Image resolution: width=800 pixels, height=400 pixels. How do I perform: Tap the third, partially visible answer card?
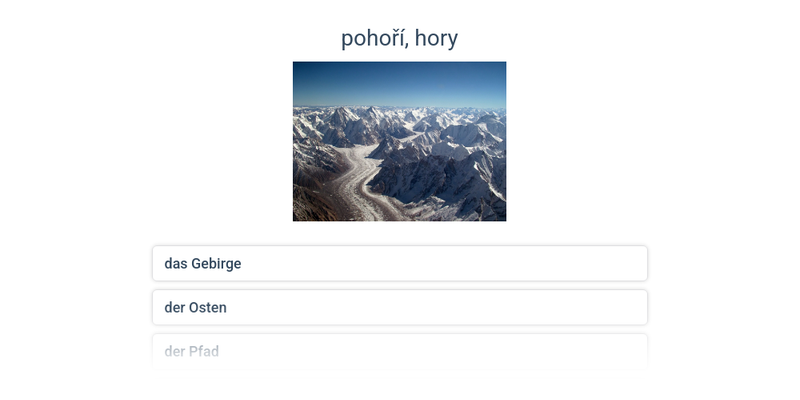pyautogui.click(x=399, y=351)
